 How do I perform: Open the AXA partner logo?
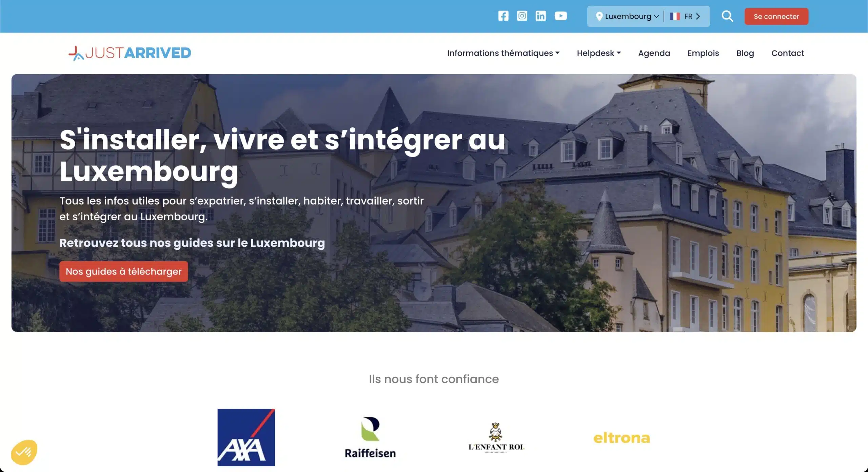click(x=246, y=437)
